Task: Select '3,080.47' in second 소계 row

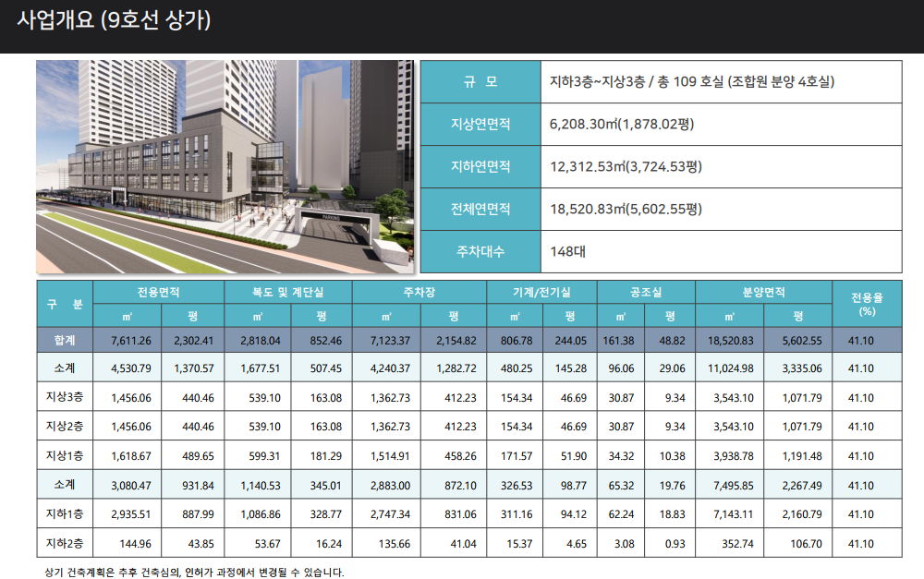Action: point(131,486)
